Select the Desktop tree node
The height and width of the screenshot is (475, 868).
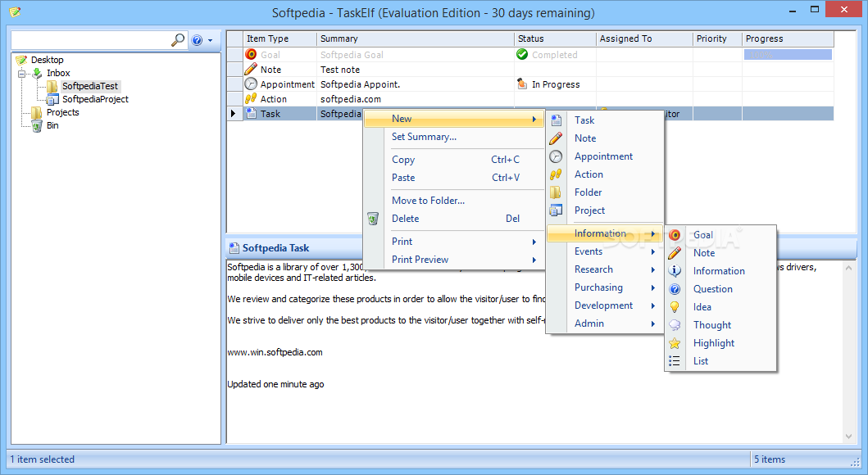click(x=47, y=60)
